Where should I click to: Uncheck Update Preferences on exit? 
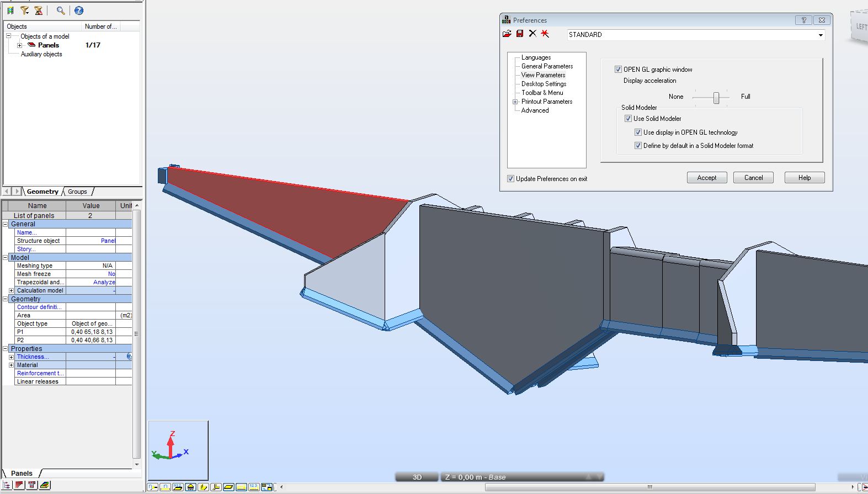510,179
